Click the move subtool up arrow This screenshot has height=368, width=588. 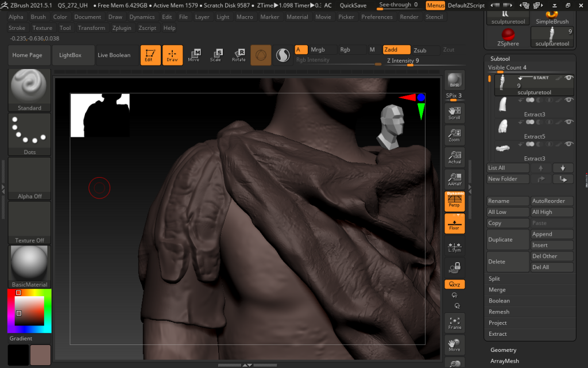tap(541, 168)
